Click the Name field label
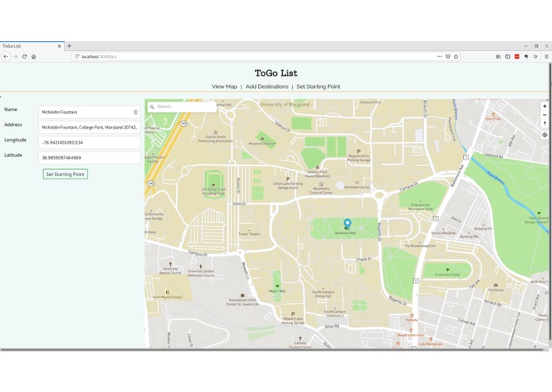Image resolution: width=552 pixels, height=392 pixels. click(x=10, y=110)
